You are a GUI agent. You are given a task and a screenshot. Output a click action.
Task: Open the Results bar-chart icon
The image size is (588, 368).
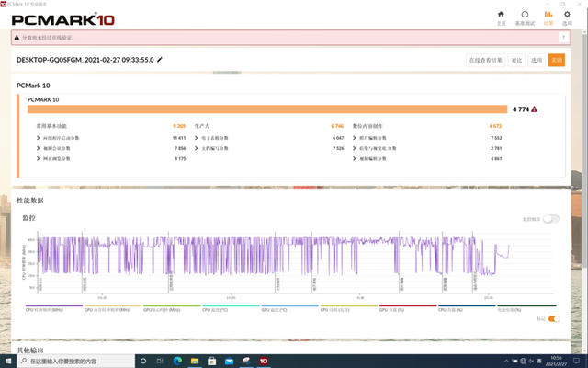click(548, 15)
